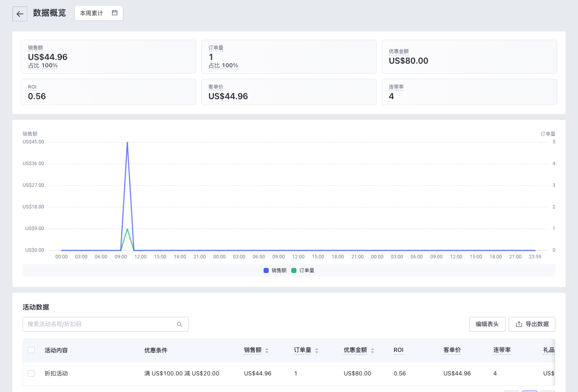Check the box for the 折扣活动 row
The width and height of the screenshot is (578, 392).
tap(31, 374)
